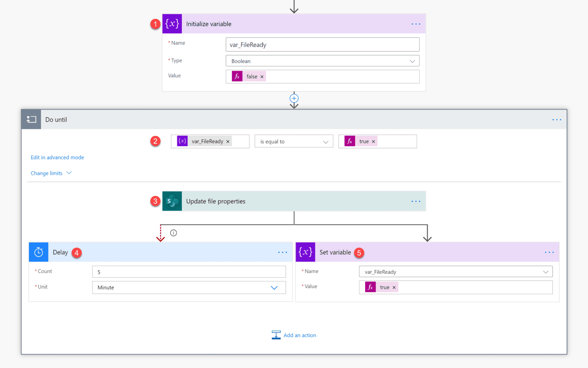Image resolution: width=588 pixels, height=368 pixels.
Task: Click the Edit in advanced mode link
Action: [x=57, y=157]
